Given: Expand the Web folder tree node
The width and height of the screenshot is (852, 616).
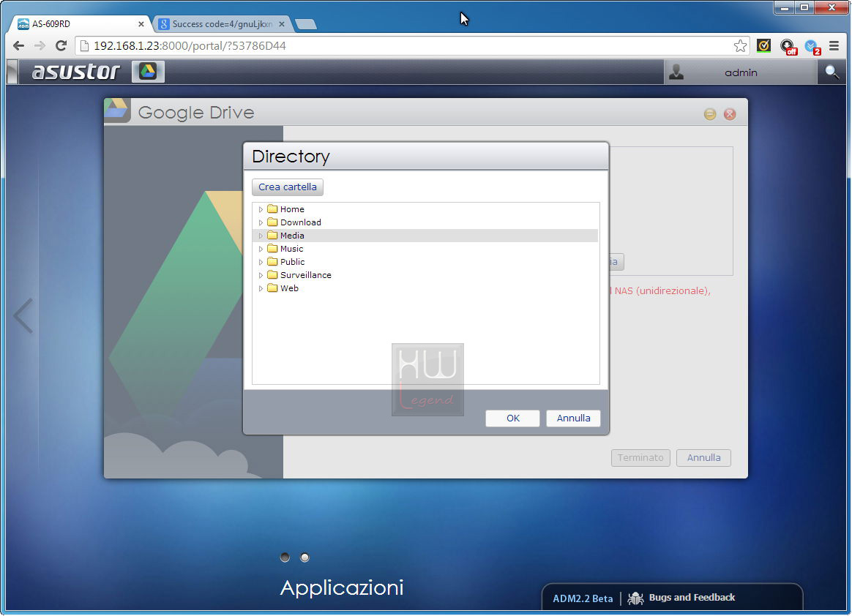Looking at the screenshot, I should [261, 288].
